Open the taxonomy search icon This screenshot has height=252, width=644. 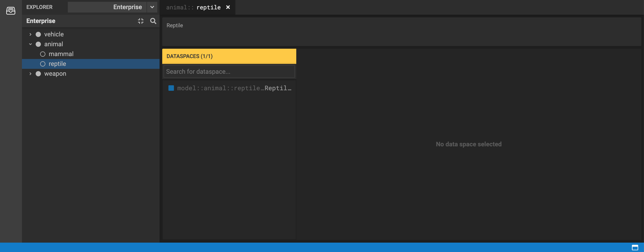[153, 21]
